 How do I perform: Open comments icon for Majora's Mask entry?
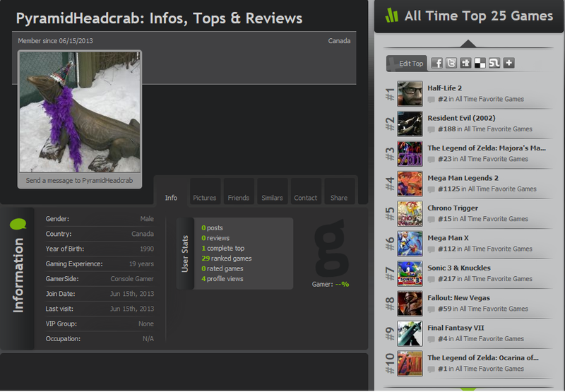(x=431, y=159)
